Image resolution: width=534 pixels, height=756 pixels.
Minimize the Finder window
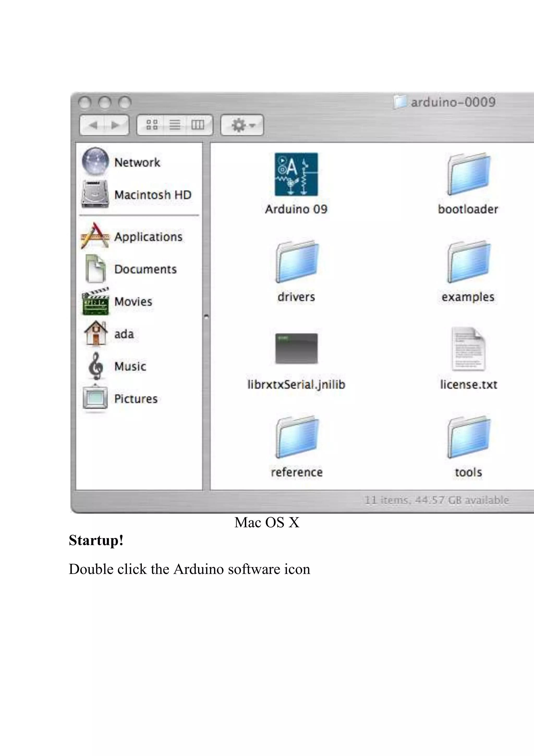(105, 103)
